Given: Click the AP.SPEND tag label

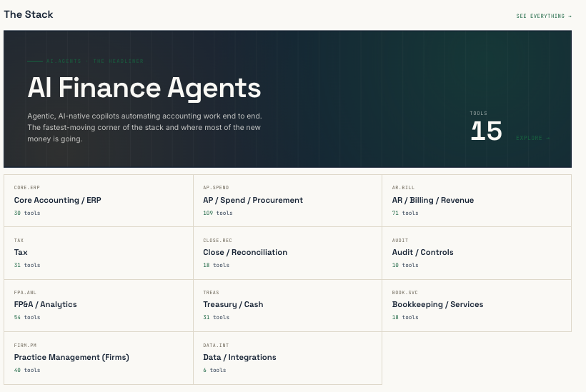Looking at the screenshot, I should pos(216,187).
